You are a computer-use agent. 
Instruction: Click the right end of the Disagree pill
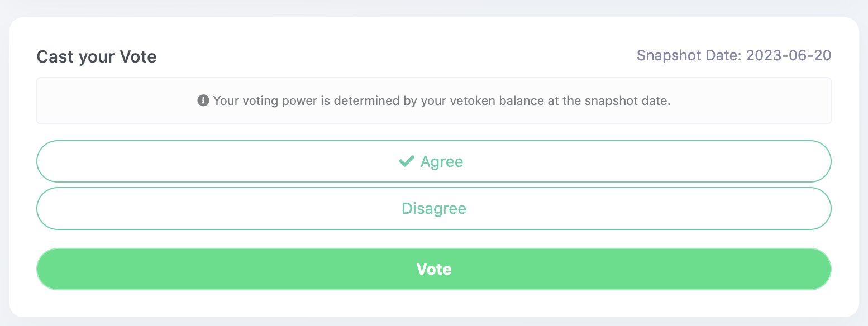[812, 208]
